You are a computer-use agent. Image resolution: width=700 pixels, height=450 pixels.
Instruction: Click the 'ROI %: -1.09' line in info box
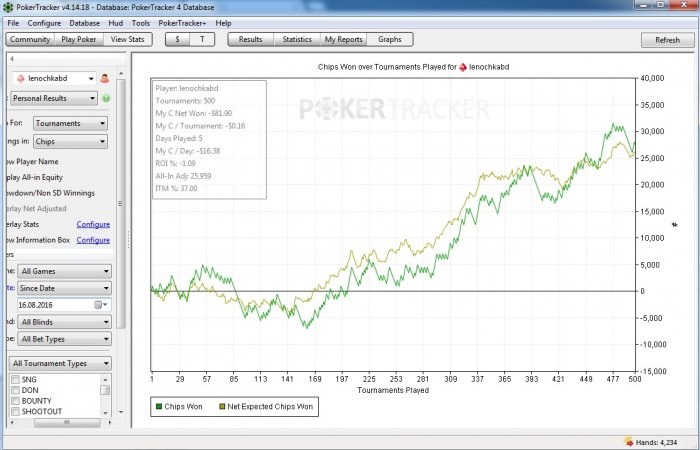click(175, 163)
